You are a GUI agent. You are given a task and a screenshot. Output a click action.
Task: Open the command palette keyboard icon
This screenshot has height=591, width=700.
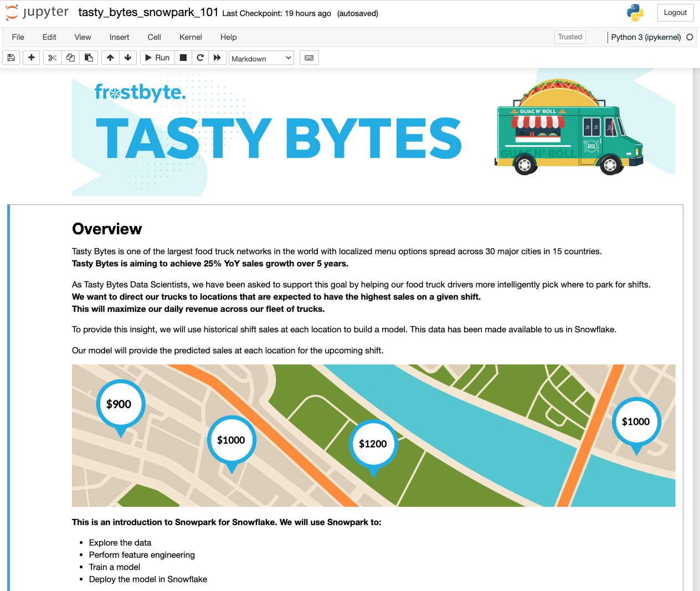[x=309, y=58]
